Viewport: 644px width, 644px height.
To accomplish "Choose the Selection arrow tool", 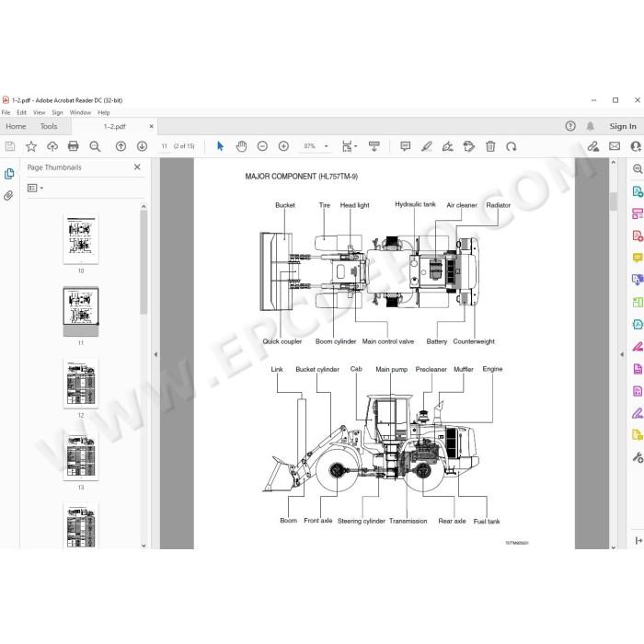I will [220, 146].
